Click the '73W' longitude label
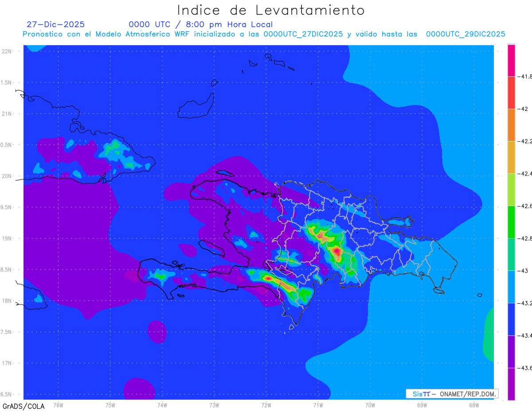Screen dimensions: 532x411 (214, 405)
